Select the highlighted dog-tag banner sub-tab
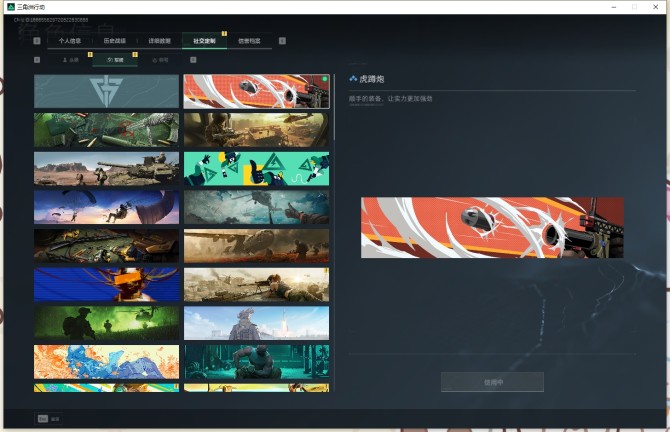Viewport: 670px width, 432px height. tap(115, 60)
